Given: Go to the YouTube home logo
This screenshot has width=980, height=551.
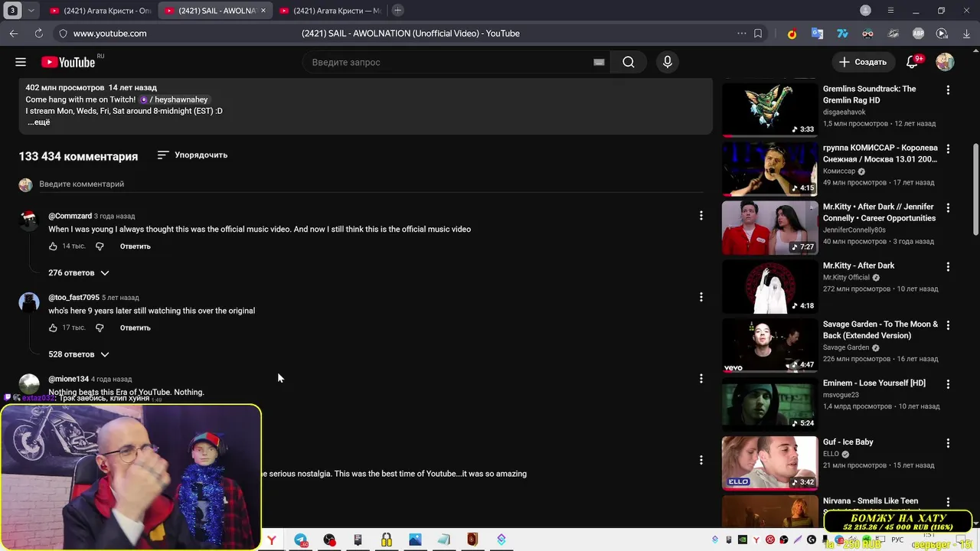Looking at the screenshot, I should 69,62.
